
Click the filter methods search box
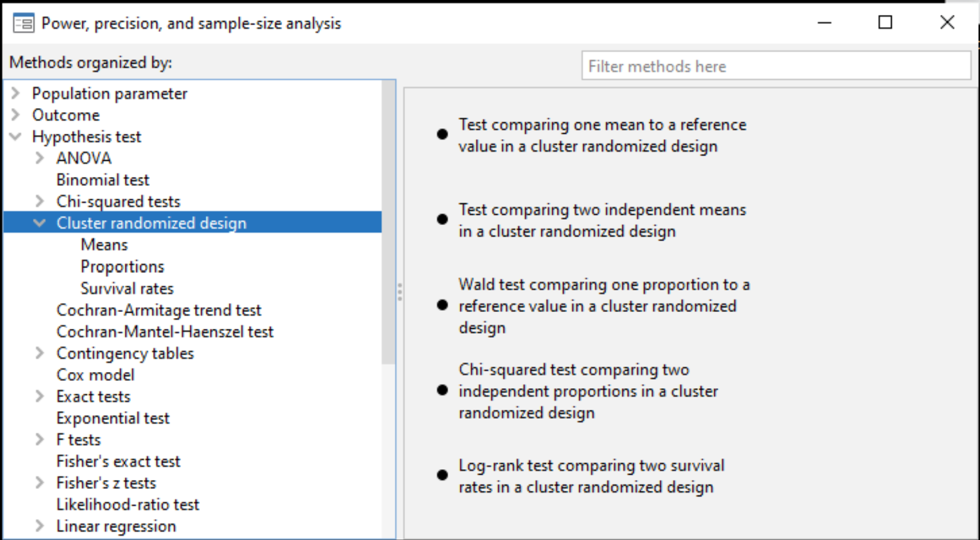[776, 66]
